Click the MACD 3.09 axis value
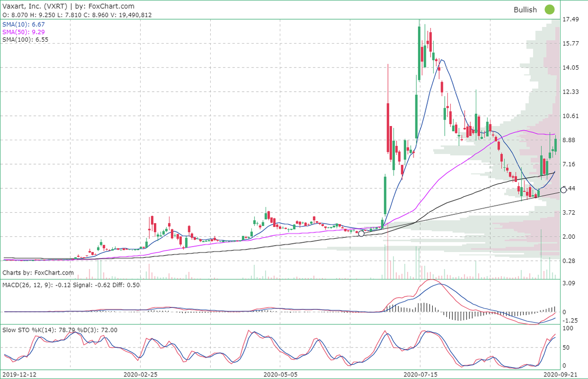This screenshot has width=588, height=379. pyautogui.click(x=570, y=283)
